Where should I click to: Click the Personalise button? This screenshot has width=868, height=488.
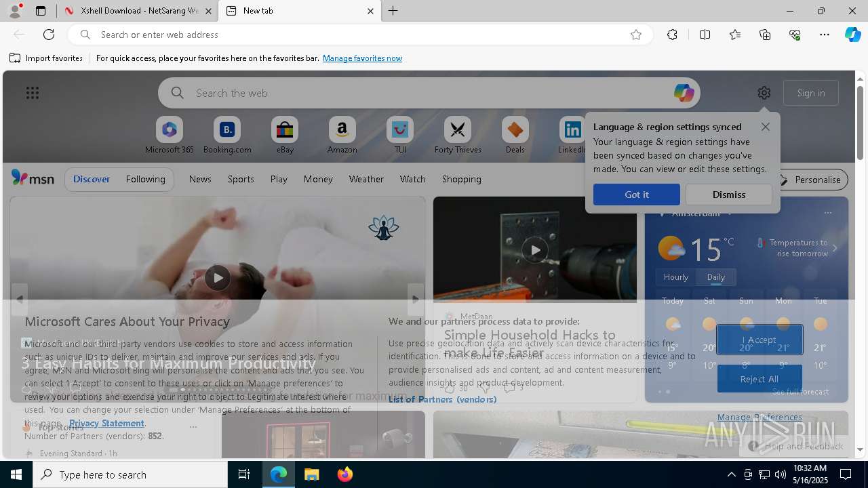coord(811,180)
